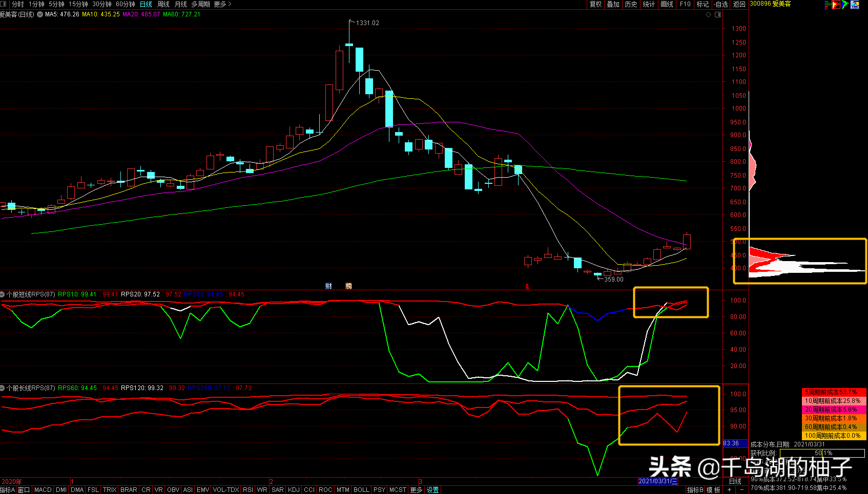The height and width of the screenshot is (494, 868).
Task: Click the blue window icon top right
Action: 855,5
